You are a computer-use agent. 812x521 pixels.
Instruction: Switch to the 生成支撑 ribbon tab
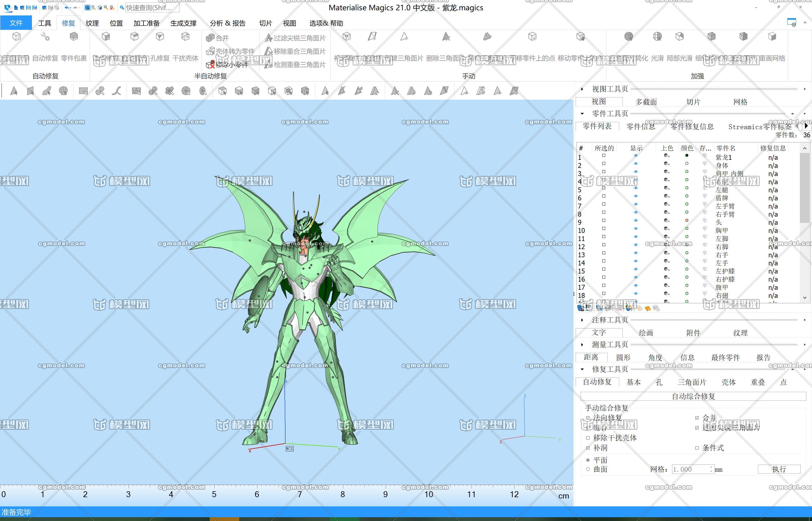point(183,23)
